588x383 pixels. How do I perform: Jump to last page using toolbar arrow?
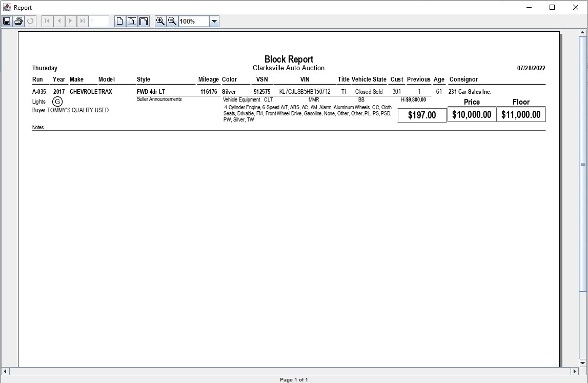tap(83, 21)
